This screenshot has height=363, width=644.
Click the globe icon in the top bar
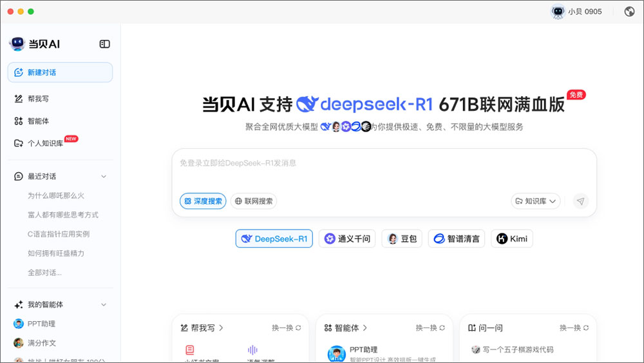pos(629,12)
